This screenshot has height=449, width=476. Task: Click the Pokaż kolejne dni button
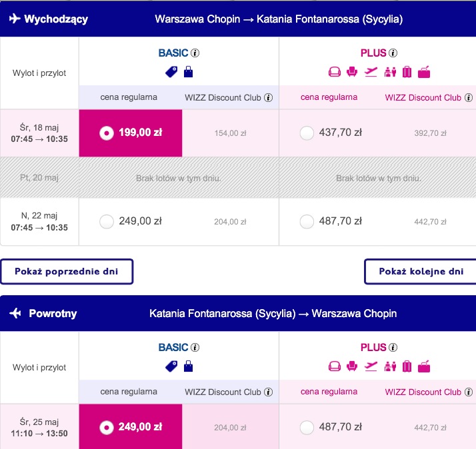click(421, 272)
